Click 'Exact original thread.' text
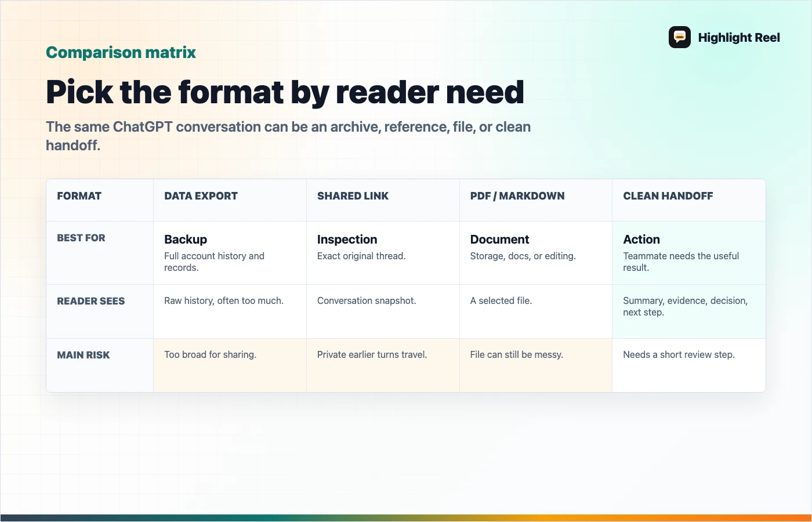 click(x=361, y=256)
